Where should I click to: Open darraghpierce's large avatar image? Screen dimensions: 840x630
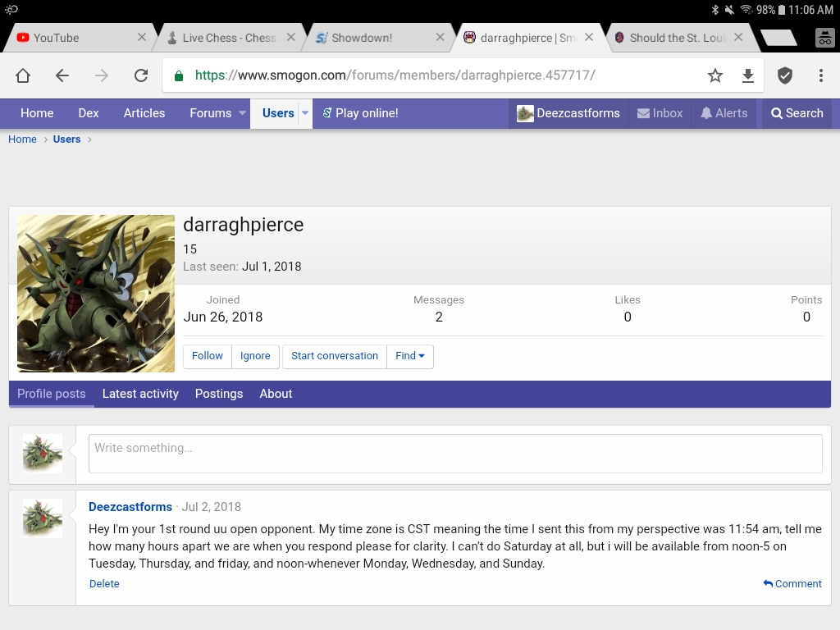[x=96, y=294]
